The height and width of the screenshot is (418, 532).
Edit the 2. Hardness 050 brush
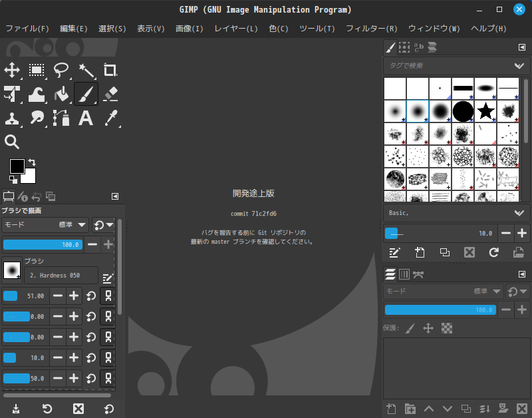tap(108, 278)
